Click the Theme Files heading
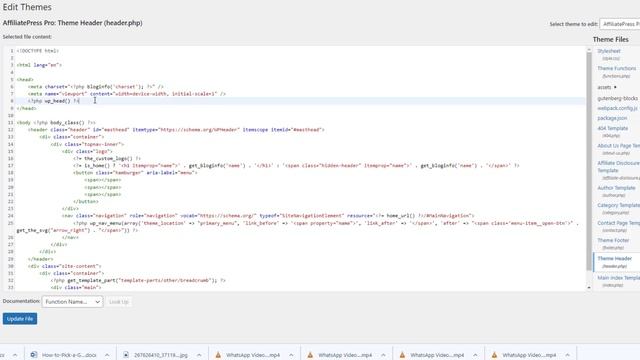The width and height of the screenshot is (640, 360). [611, 40]
